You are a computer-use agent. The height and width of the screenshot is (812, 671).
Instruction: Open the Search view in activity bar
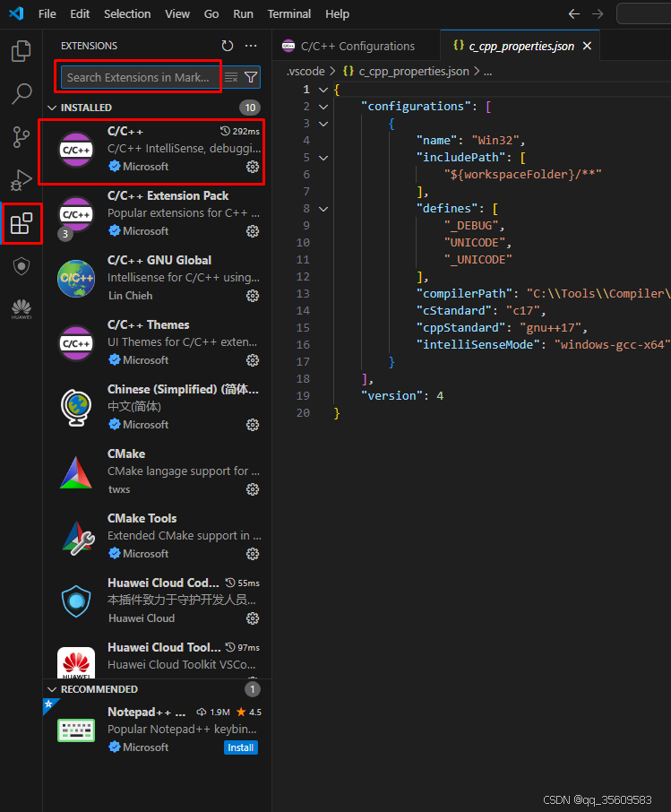(22, 94)
